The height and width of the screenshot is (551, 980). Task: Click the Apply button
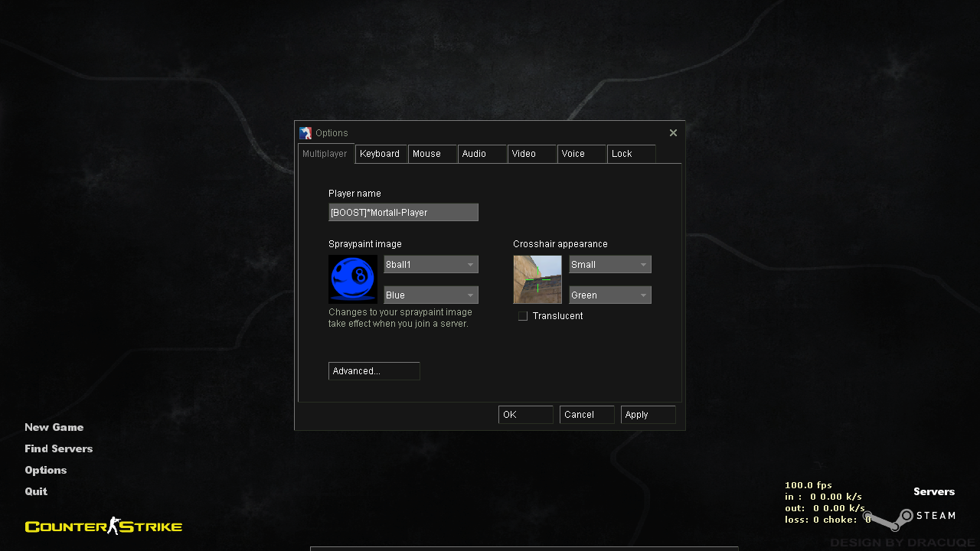click(x=648, y=415)
